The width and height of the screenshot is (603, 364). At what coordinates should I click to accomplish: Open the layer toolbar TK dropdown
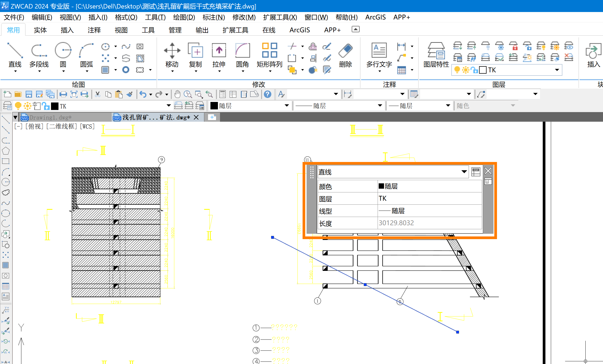point(169,106)
